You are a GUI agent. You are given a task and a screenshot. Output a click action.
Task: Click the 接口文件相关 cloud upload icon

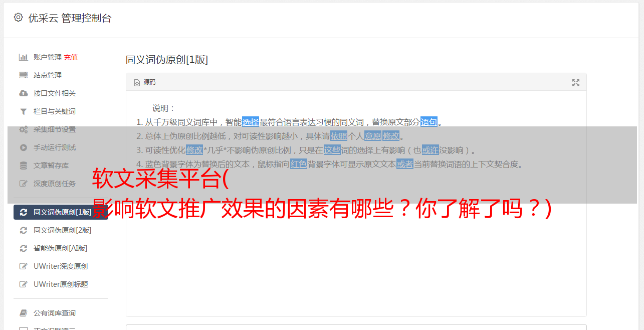pyautogui.click(x=23, y=93)
